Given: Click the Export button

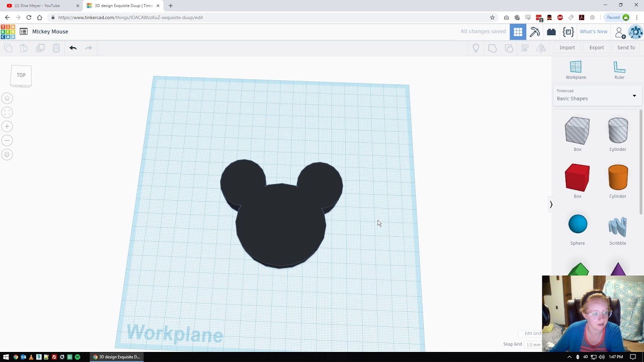Looking at the screenshot, I should pyautogui.click(x=597, y=48).
